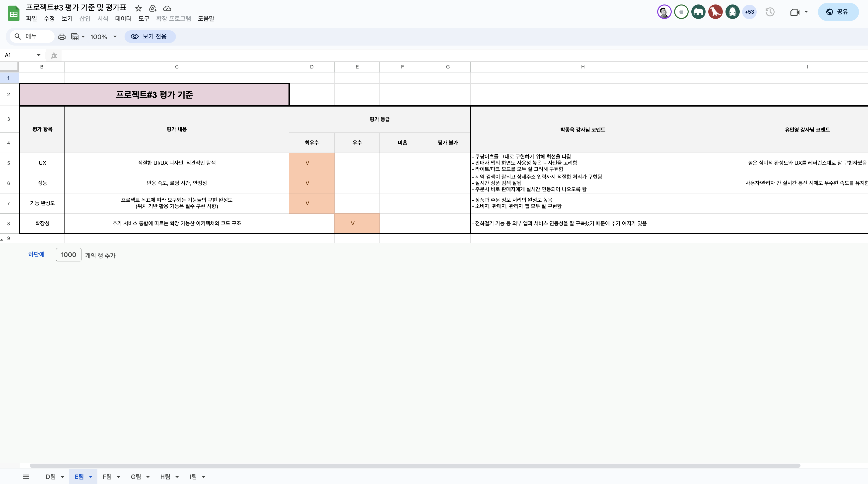Click the print icon

point(62,36)
